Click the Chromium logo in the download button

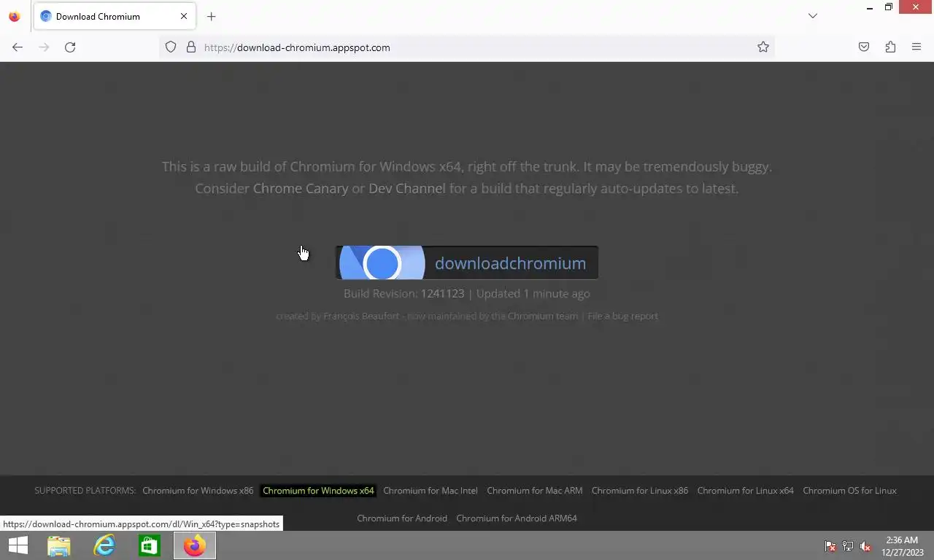[x=382, y=262]
